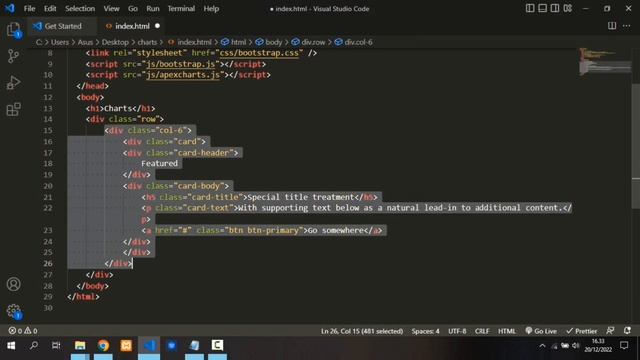Viewport: 640px width, 360px height.
Task: Click the Prettier status bar item
Action: 582,331
